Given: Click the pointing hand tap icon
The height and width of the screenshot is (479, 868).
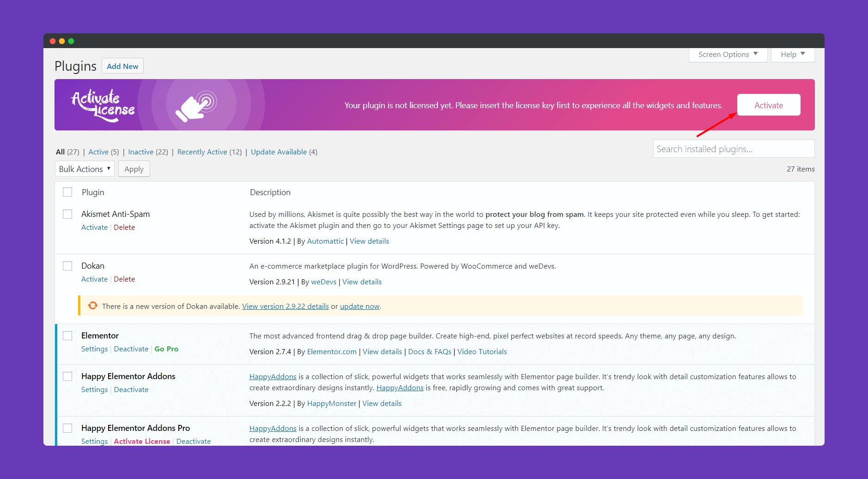Looking at the screenshot, I should pos(196,106).
